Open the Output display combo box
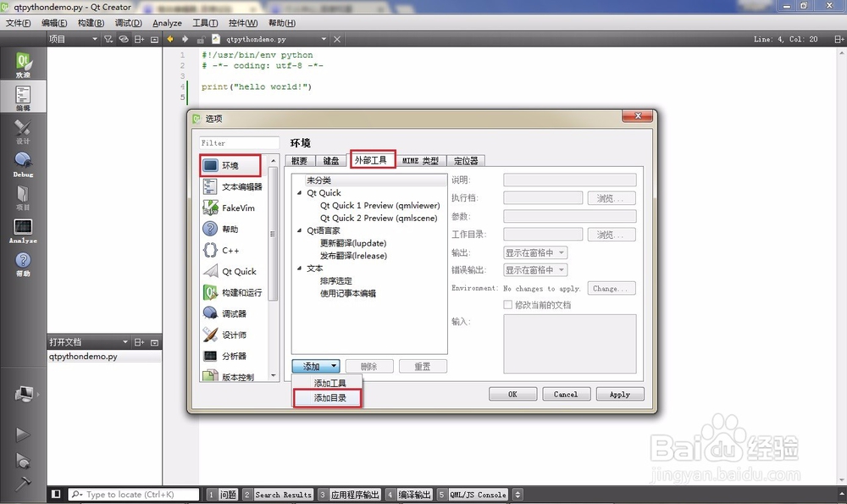 pyautogui.click(x=535, y=252)
